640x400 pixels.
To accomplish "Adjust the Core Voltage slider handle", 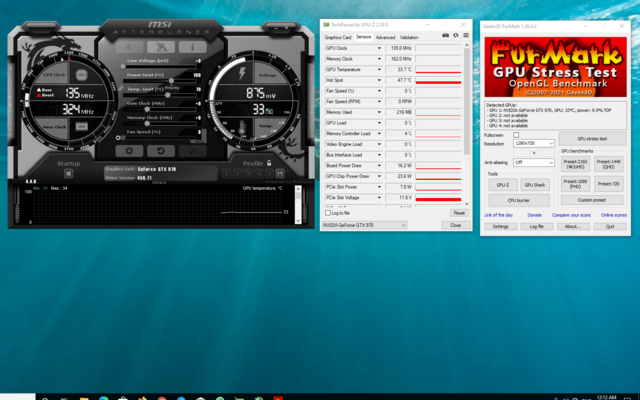I will (x=123, y=66).
